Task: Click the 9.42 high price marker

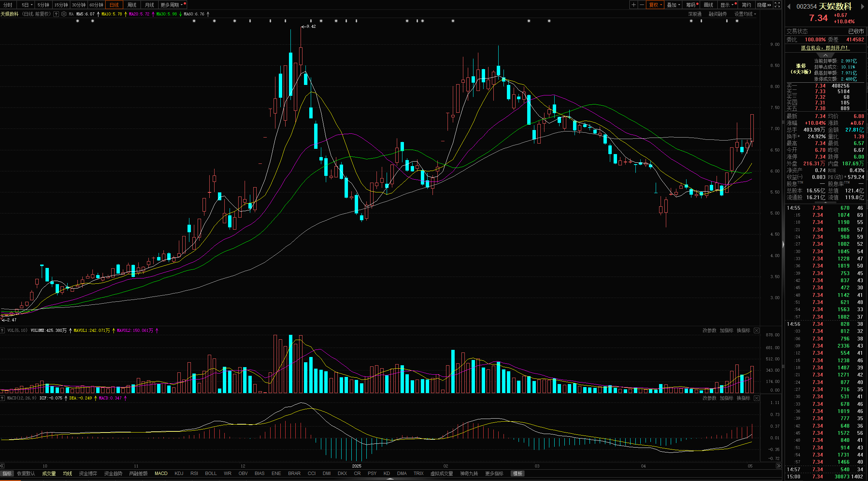Action: [x=308, y=26]
